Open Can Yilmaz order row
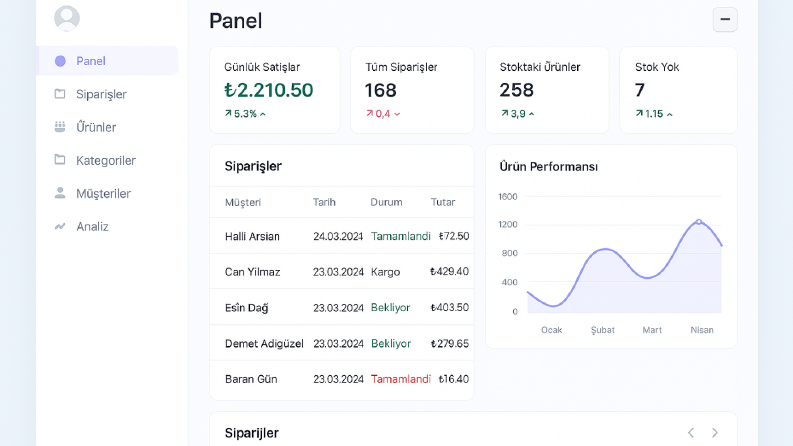Screen dimensions: 793x446 [x=342, y=272]
